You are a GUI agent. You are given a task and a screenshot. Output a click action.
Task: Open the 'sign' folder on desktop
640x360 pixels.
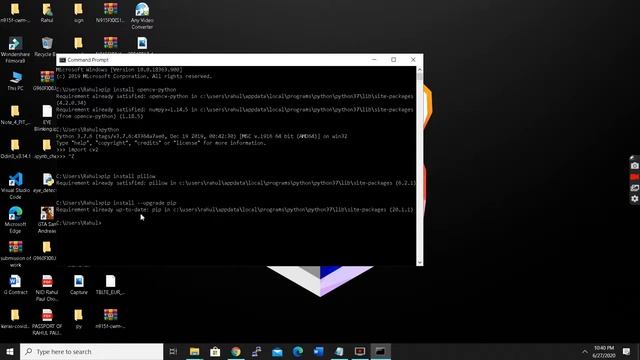coord(78,13)
